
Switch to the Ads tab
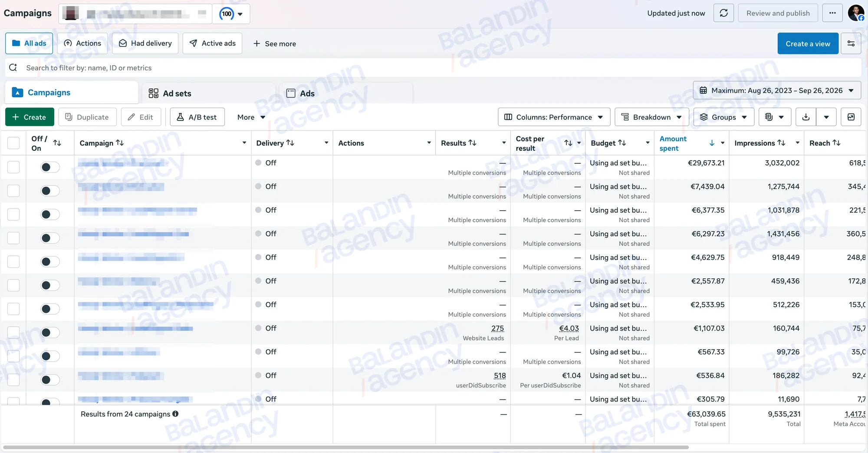(345, 93)
